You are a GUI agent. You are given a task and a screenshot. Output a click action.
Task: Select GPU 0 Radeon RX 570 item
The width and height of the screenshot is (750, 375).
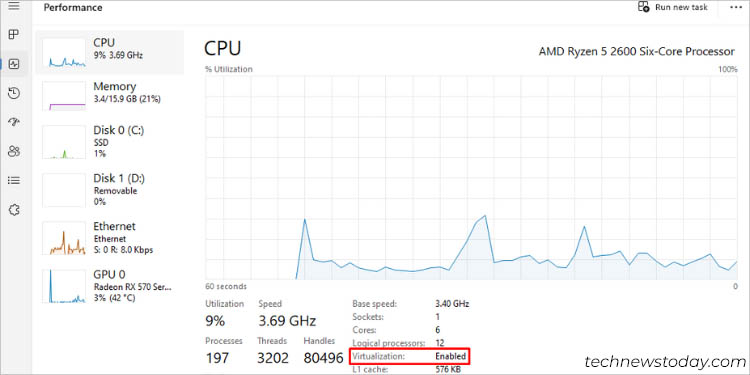(110, 286)
